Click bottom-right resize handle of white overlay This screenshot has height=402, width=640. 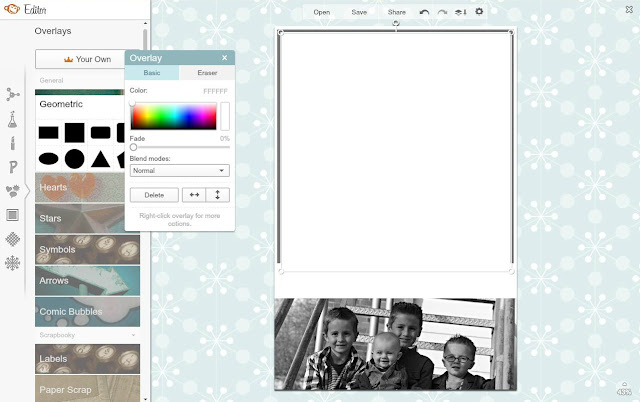511,271
